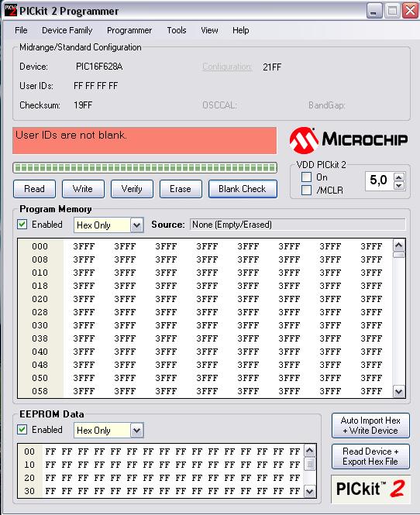Click the configuration value 21FF

pos(272,67)
